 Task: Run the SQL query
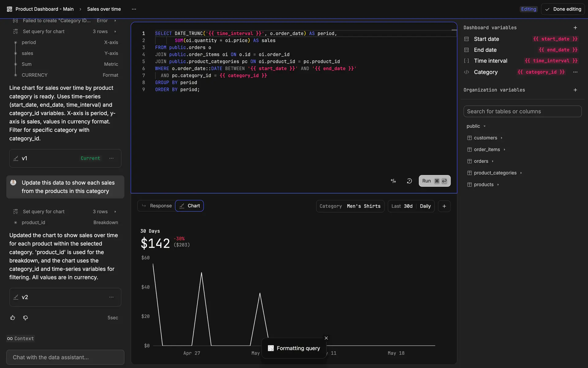434,181
